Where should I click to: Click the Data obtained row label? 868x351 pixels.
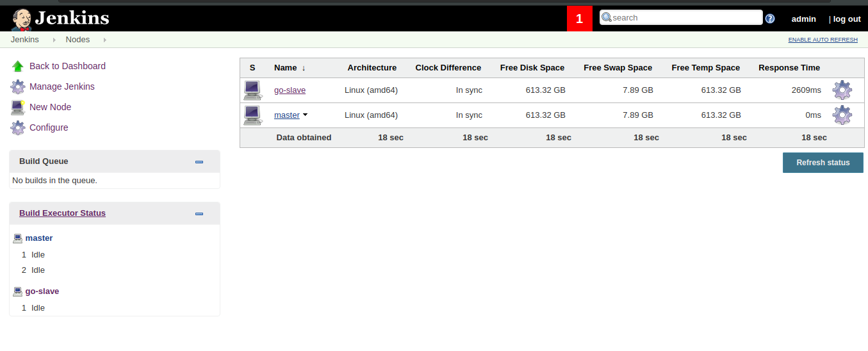304,138
